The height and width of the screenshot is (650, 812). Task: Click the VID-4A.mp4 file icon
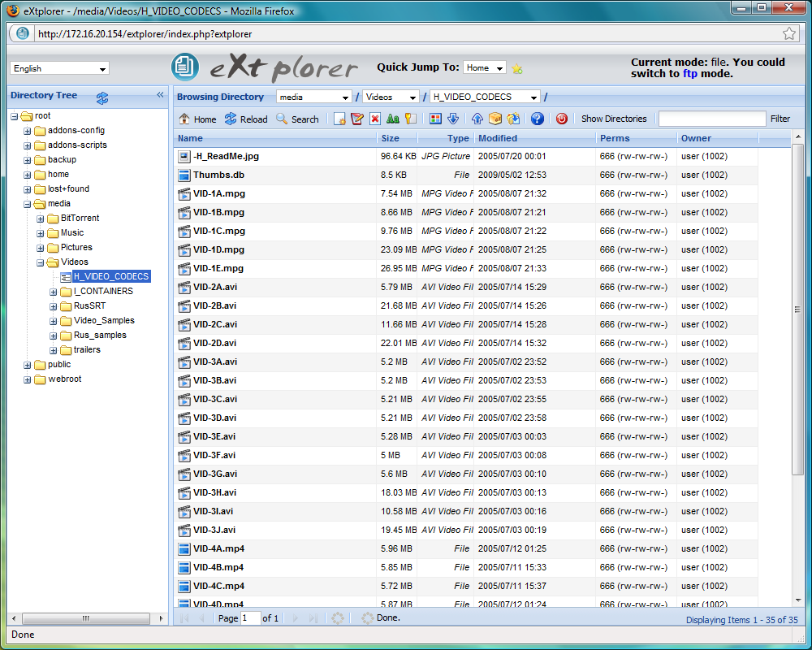pos(184,549)
